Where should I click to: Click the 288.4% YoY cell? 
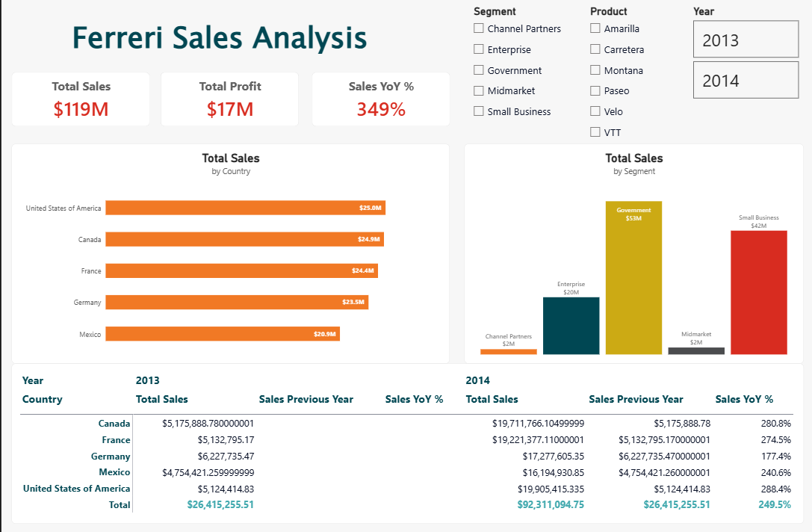coord(775,489)
